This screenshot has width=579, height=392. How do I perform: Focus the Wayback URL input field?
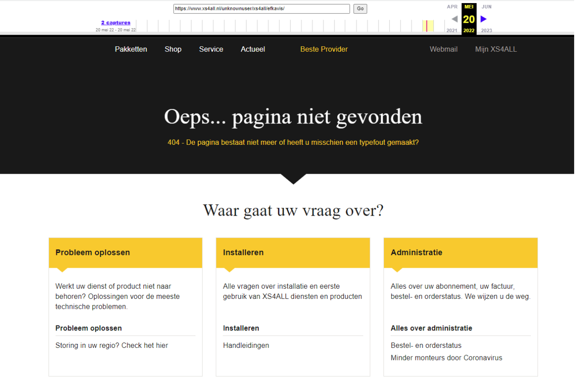pyautogui.click(x=261, y=8)
